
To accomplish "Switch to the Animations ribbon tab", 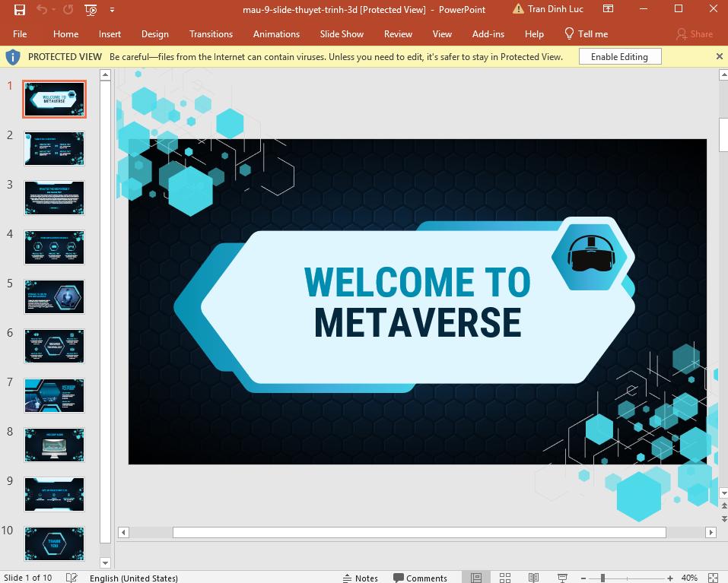I will [x=275, y=33].
